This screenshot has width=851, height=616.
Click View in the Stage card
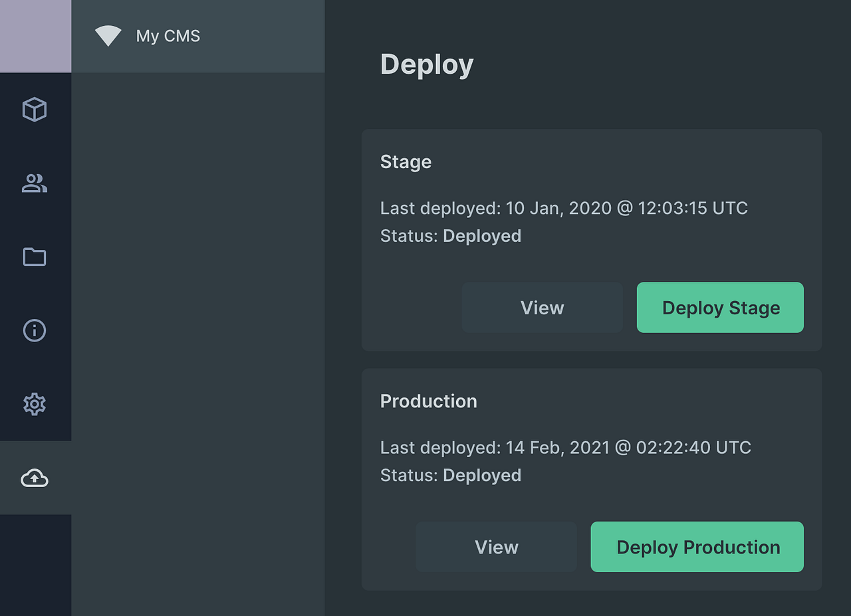tap(542, 307)
